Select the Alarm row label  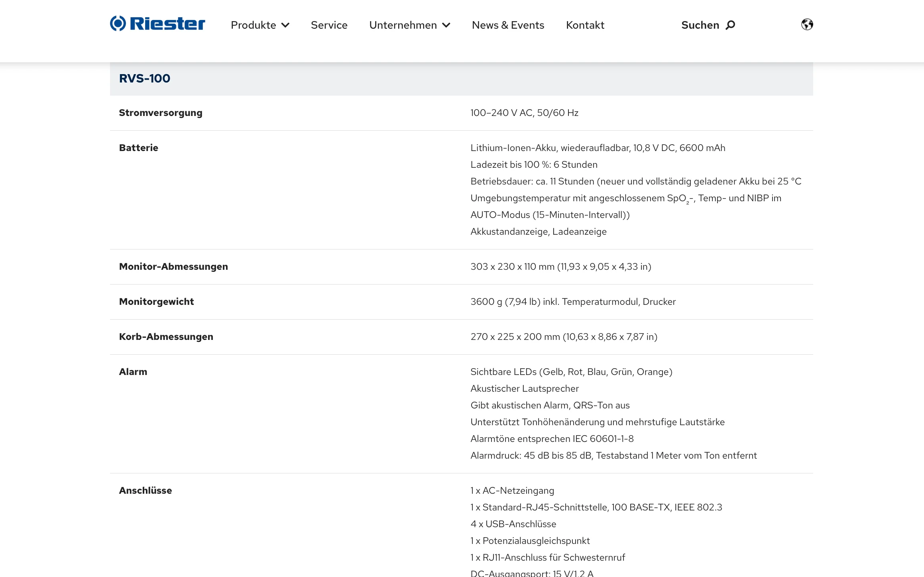point(133,372)
